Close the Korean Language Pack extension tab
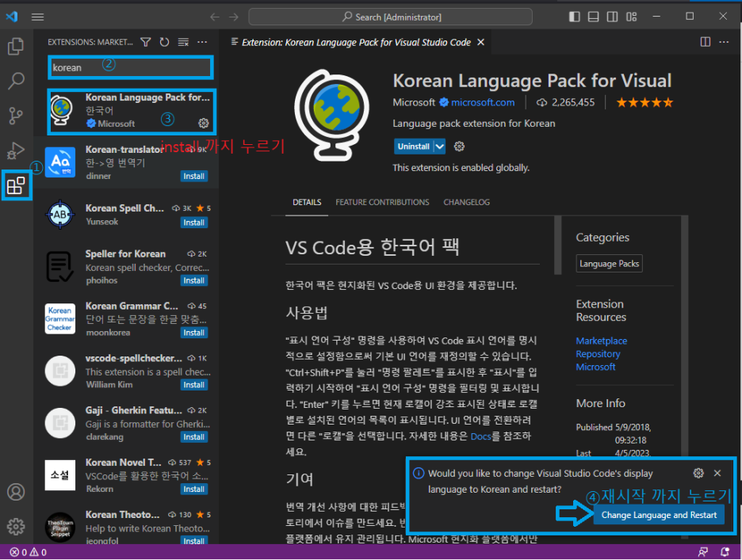Viewport: 742px width, 560px height. [480, 43]
